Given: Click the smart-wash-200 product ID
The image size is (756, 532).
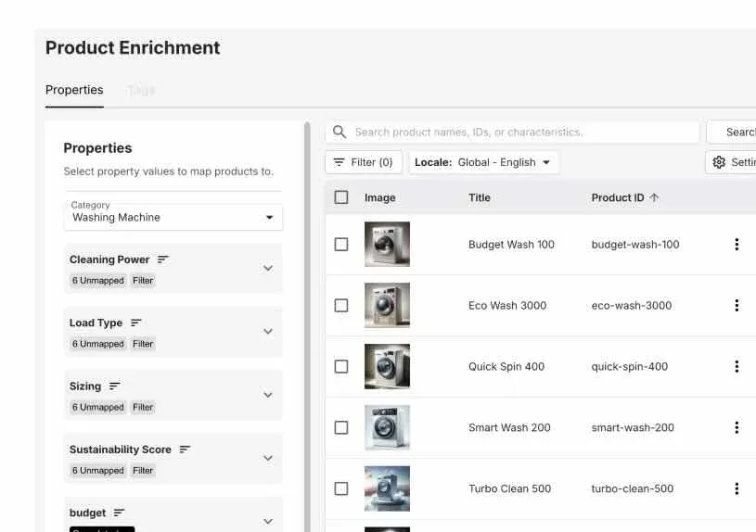Looking at the screenshot, I should [x=633, y=427].
